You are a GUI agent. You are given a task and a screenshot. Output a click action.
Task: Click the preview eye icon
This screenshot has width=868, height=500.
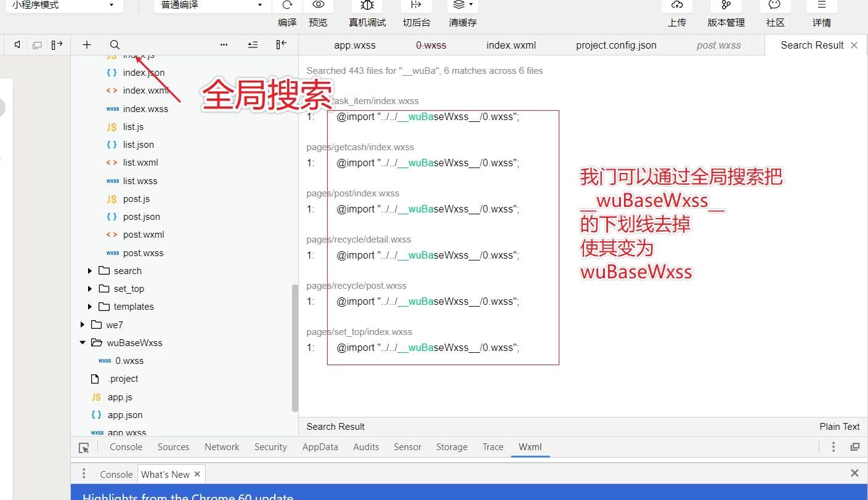(x=318, y=5)
